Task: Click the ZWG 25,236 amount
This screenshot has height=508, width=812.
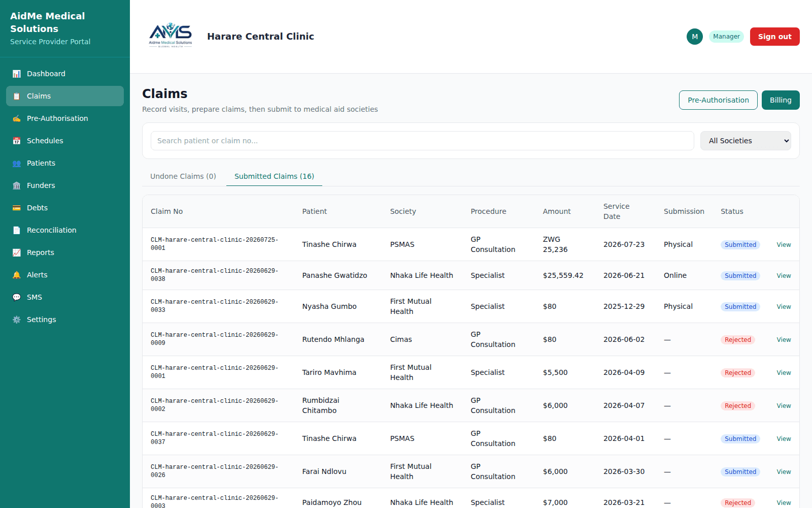Action: point(555,244)
